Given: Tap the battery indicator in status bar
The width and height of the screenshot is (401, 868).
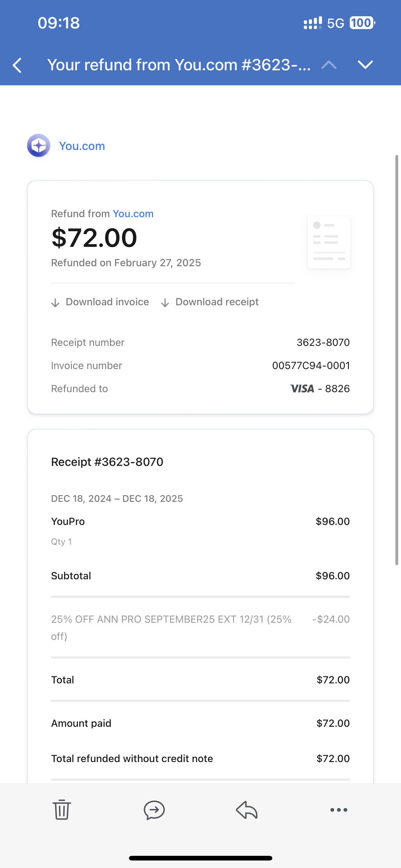Looking at the screenshot, I should [x=362, y=23].
